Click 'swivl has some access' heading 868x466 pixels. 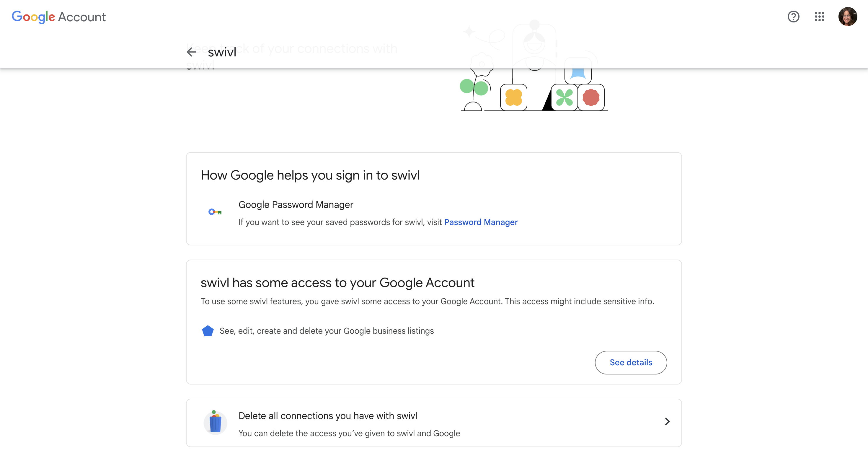337,283
